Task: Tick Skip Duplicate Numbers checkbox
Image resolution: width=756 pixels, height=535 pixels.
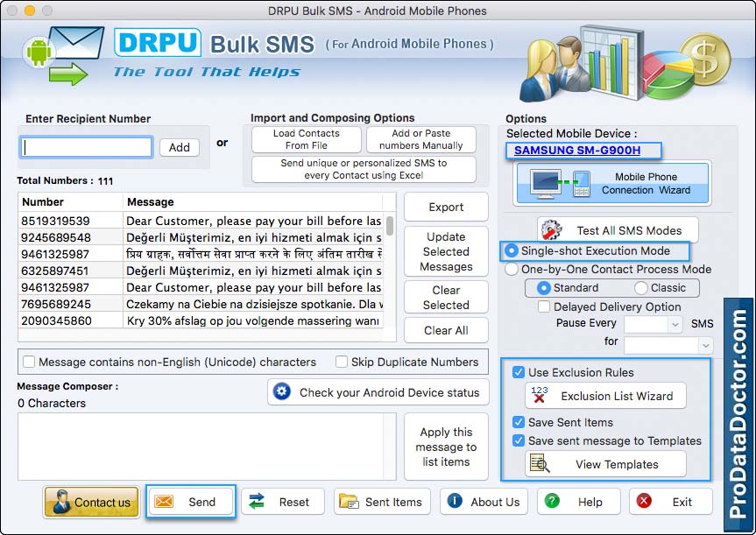Action: [342, 362]
